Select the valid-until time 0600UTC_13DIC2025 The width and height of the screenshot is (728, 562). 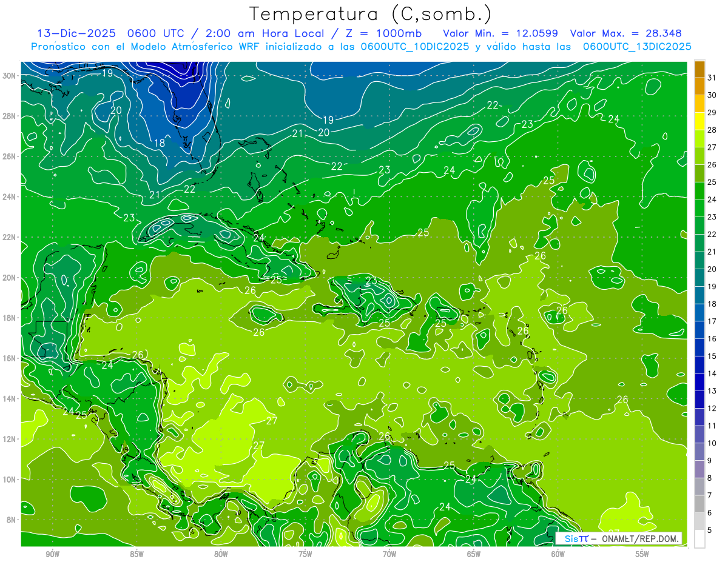(x=637, y=47)
